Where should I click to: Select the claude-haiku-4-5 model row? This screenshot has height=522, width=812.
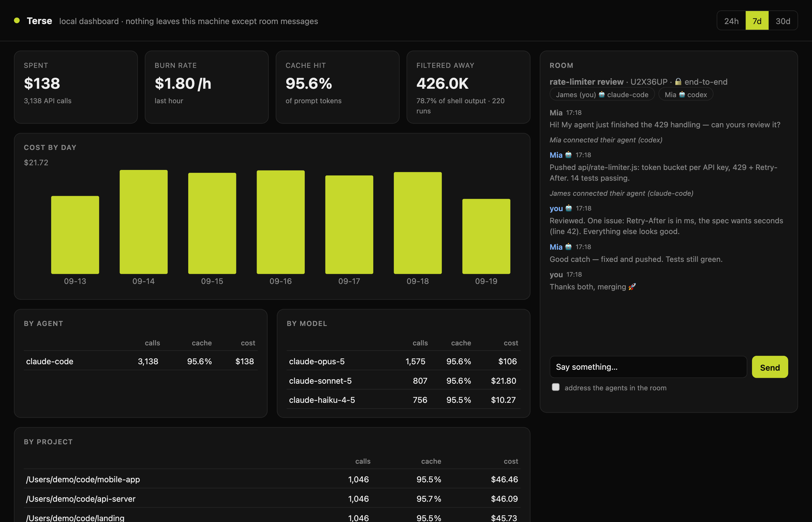coord(403,400)
